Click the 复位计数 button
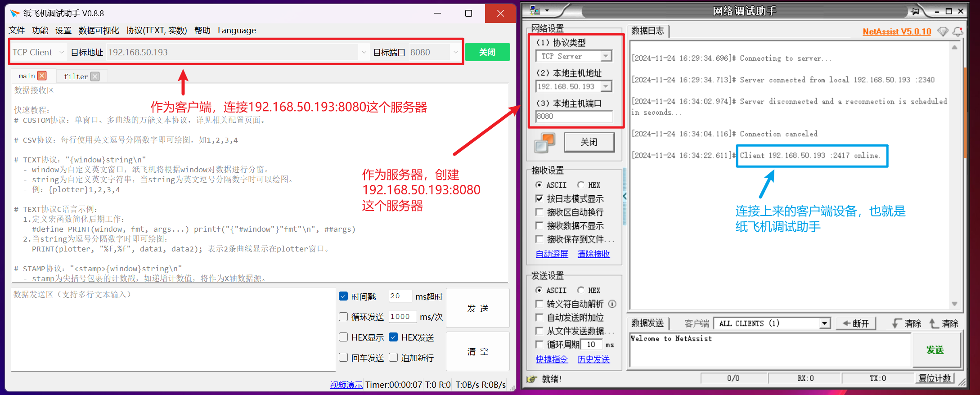Screen dimensions: 980x395 click(935, 378)
